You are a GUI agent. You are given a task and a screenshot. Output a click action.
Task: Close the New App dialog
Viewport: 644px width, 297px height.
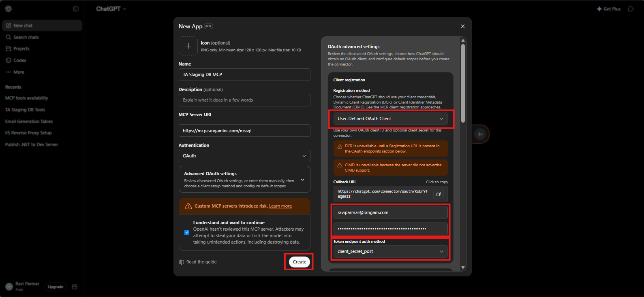[463, 26]
